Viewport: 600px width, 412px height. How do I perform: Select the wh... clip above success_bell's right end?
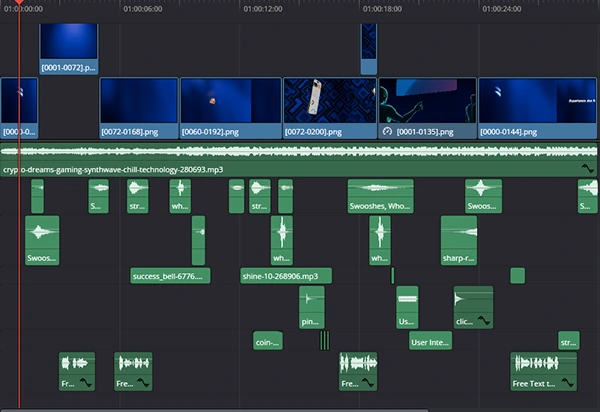(180, 196)
